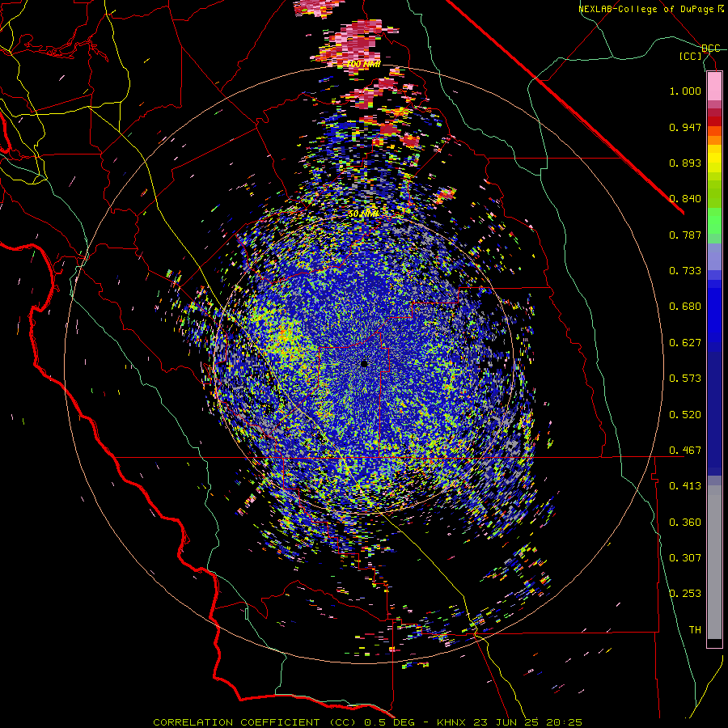728x728 pixels.
Task: Click the black radar site dot at center
Action: [364, 363]
